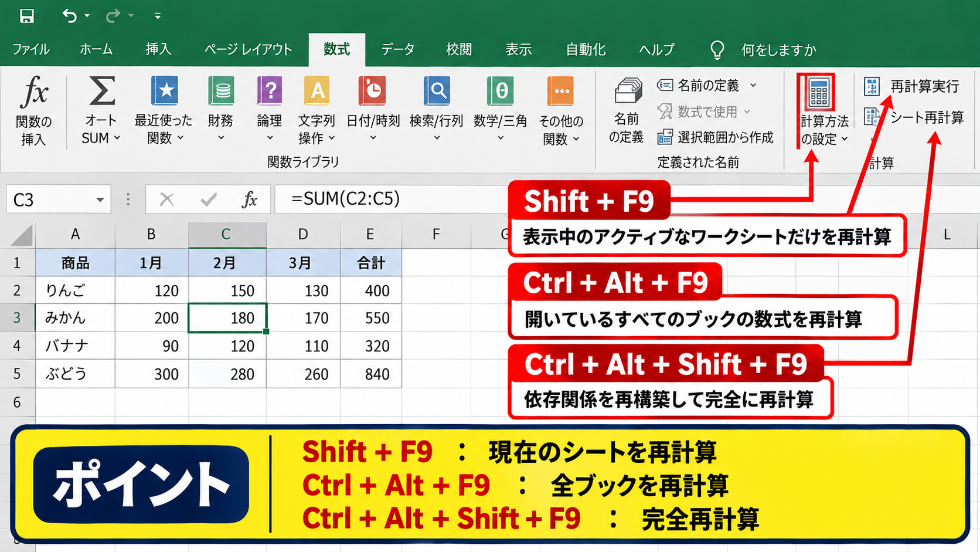This screenshot has width=980, height=552.
Task: Click in the formula bar =SUM(C2:C5)
Action: pyautogui.click(x=346, y=199)
